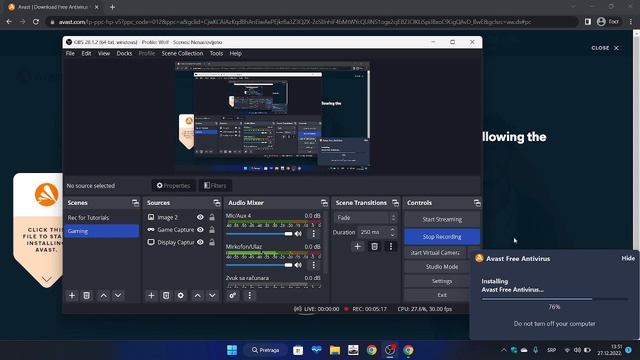The width and height of the screenshot is (640, 360).
Task: Remove selected scene with trash icon
Action: tap(87, 295)
